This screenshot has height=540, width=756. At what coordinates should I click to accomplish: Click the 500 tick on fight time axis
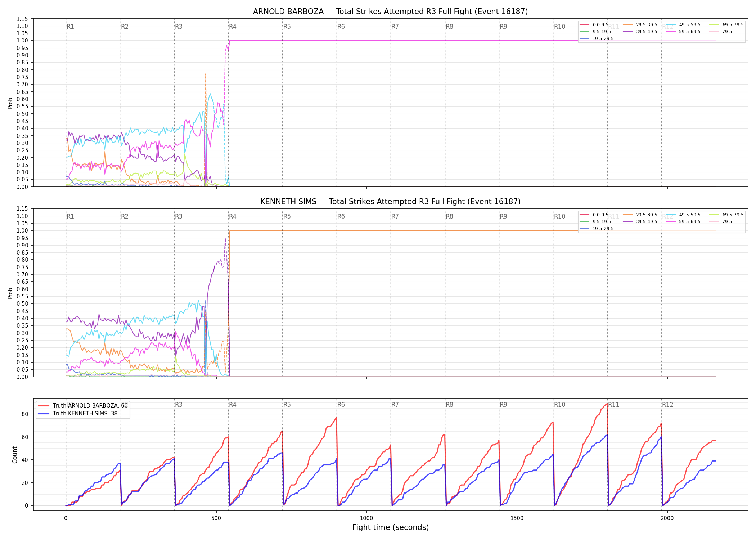pyautogui.click(x=216, y=518)
